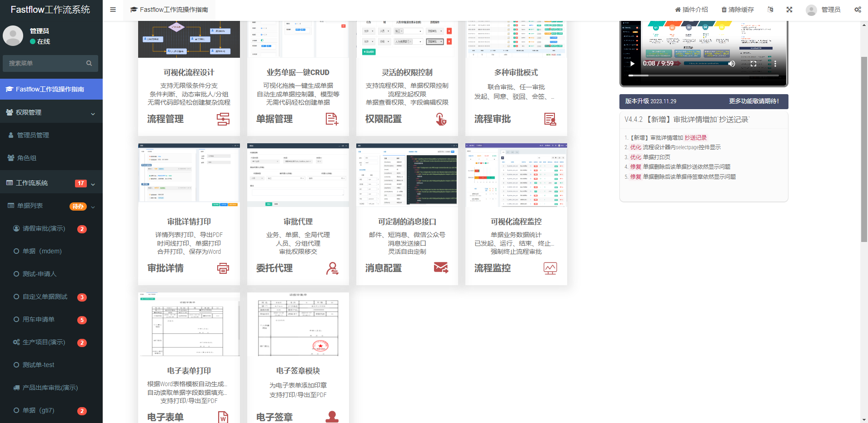Open the 权限配置 touch permission icon
This screenshot has height=423, width=868.
tap(441, 119)
